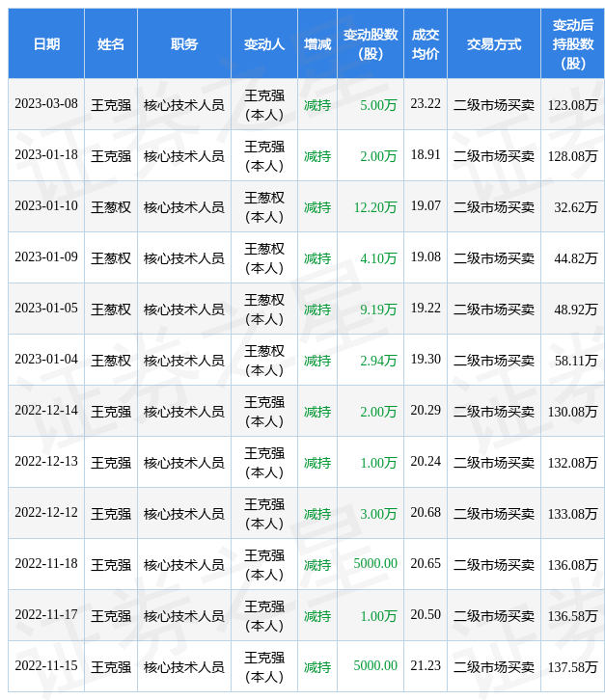Click the 12.20万 share change value
This screenshot has height=700, width=605.
pyautogui.click(x=375, y=207)
